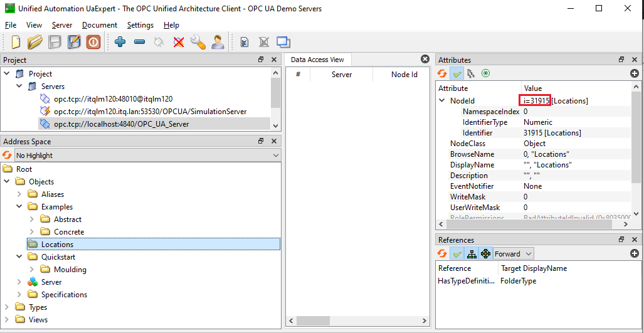Screen dimensions: 644x333
Task: Open the Document menu
Action: point(100,25)
